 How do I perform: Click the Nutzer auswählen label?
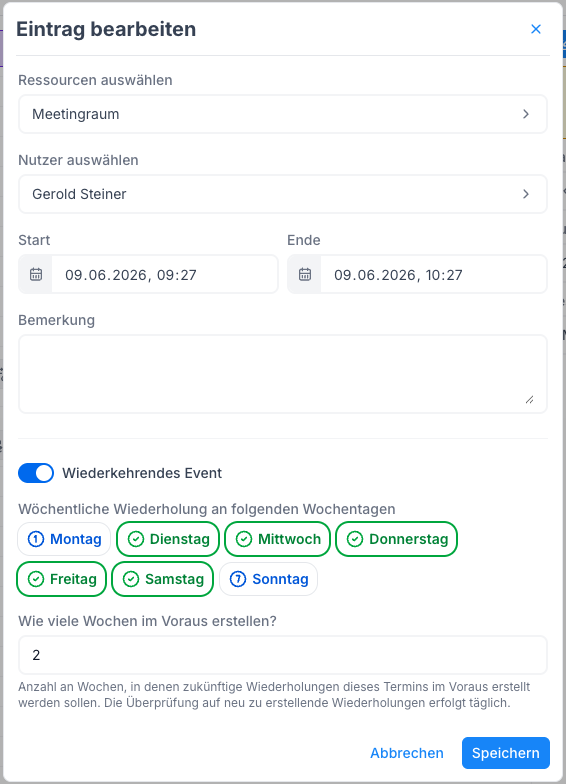pos(78,160)
